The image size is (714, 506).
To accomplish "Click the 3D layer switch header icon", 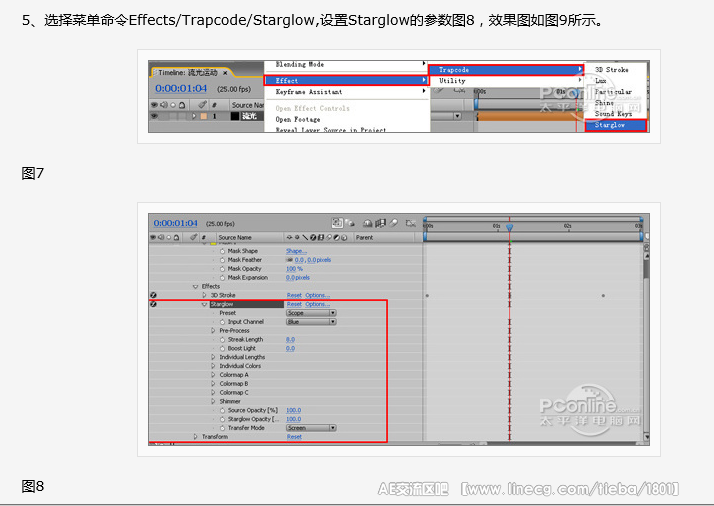I will 344,237.
